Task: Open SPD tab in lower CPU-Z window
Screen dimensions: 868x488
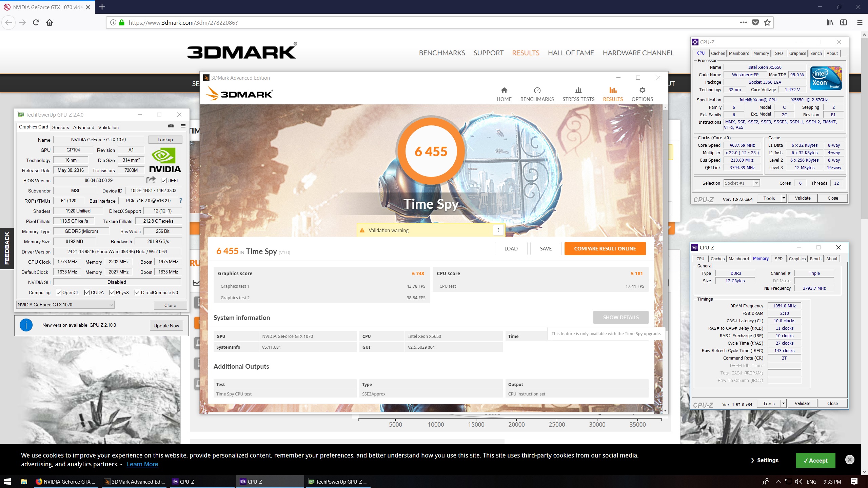Action: tap(779, 259)
